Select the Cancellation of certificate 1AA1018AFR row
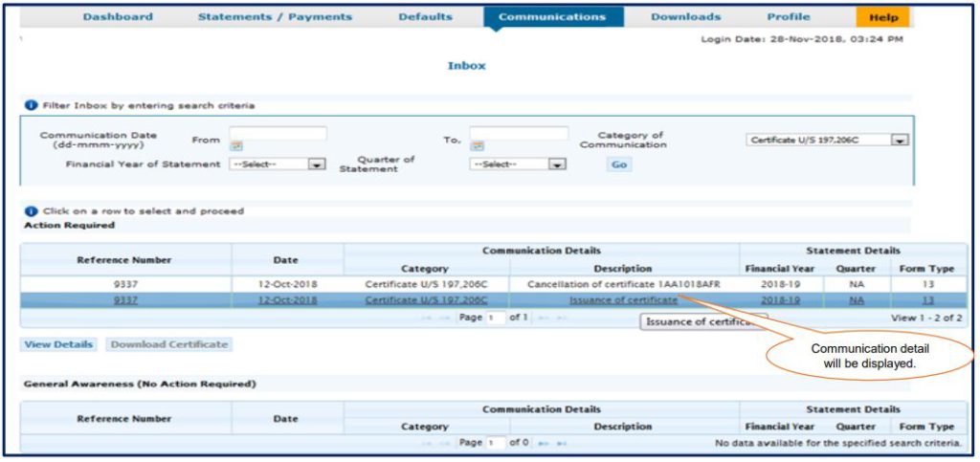Image resolution: width=980 pixels, height=462 pixels. click(x=623, y=284)
